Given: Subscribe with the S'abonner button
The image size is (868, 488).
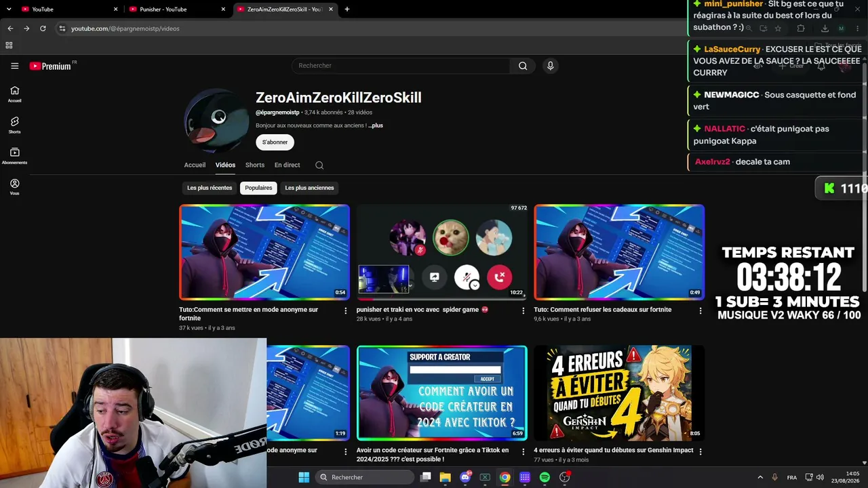Looking at the screenshot, I should [x=275, y=142].
